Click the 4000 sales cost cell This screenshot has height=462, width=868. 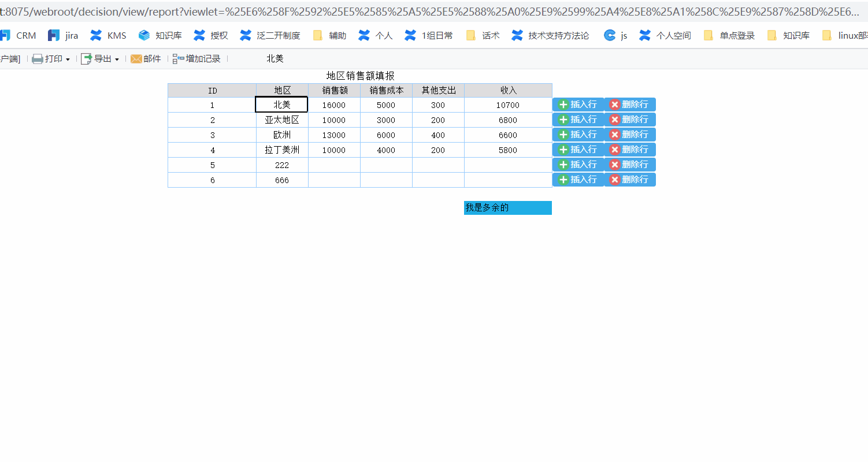click(386, 150)
